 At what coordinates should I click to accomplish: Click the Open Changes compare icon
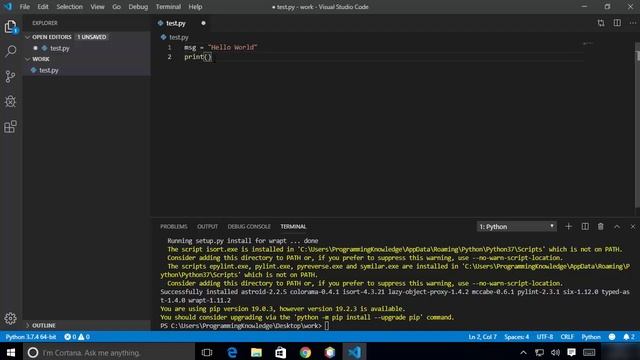pyautogui.click(x=601, y=23)
